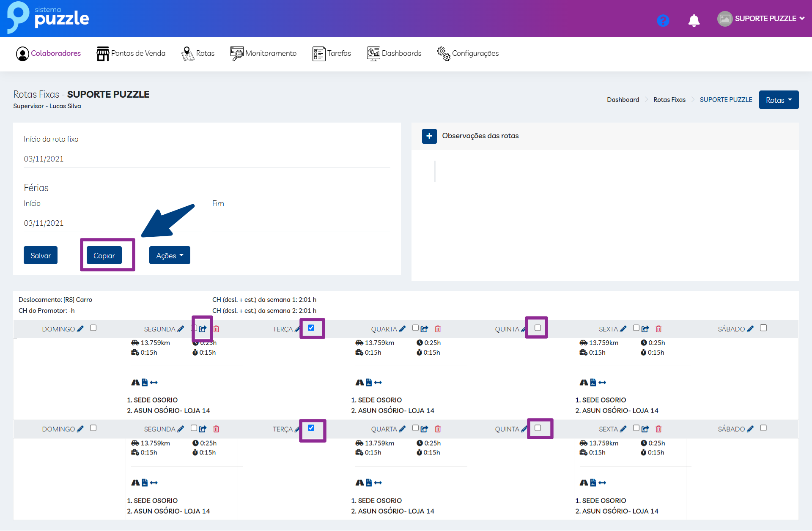812x531 pixels.
Task: Click the Férias Fim date field
Action: point(301,223)
